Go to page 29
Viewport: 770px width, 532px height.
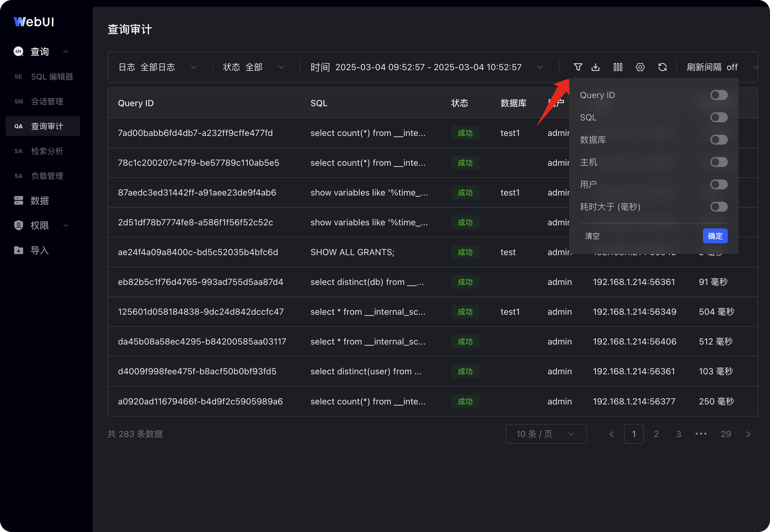click(x=726, y=434)
